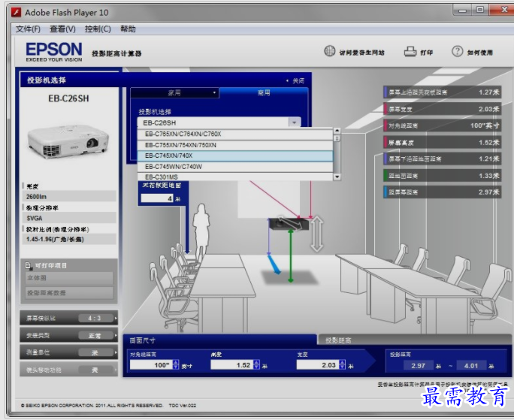Click the brightness value 2600lm
The height and width of the screenshot is (420, 514).
69,197
